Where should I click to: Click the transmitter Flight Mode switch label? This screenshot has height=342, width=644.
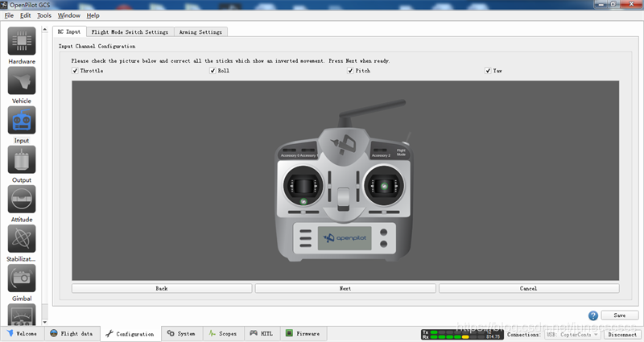pyautogui.click(x=401, y=152)
